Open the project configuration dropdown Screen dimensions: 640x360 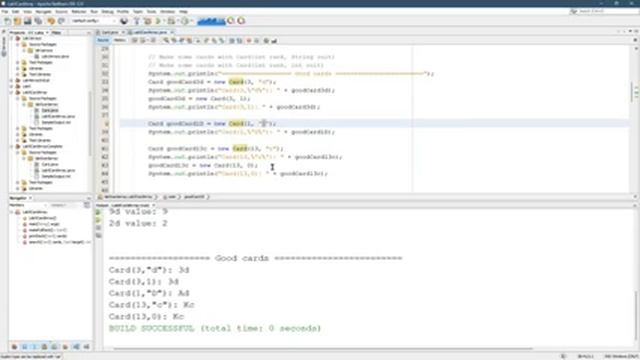click(x=93, y=21)
